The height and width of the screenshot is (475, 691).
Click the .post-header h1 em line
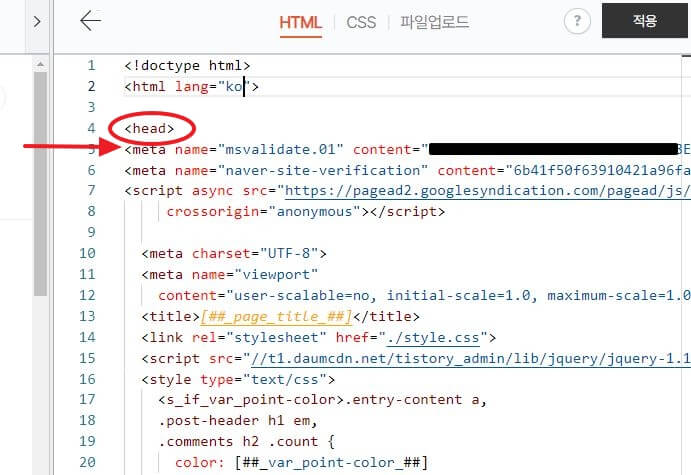tap(238, 421)
